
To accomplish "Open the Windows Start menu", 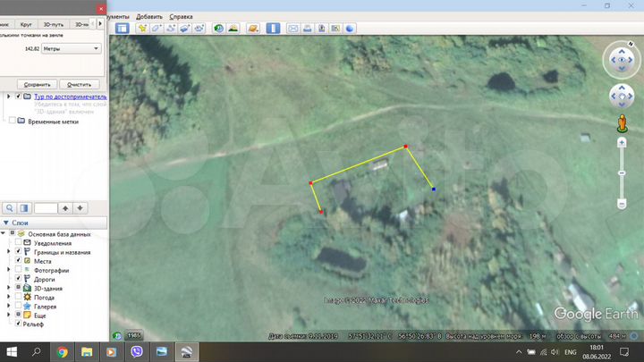I will 12,352.
